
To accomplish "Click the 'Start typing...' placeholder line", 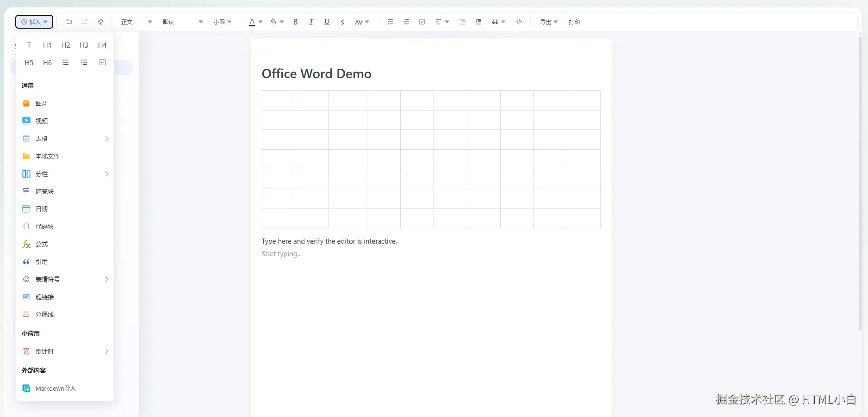I will pos(281,254).
